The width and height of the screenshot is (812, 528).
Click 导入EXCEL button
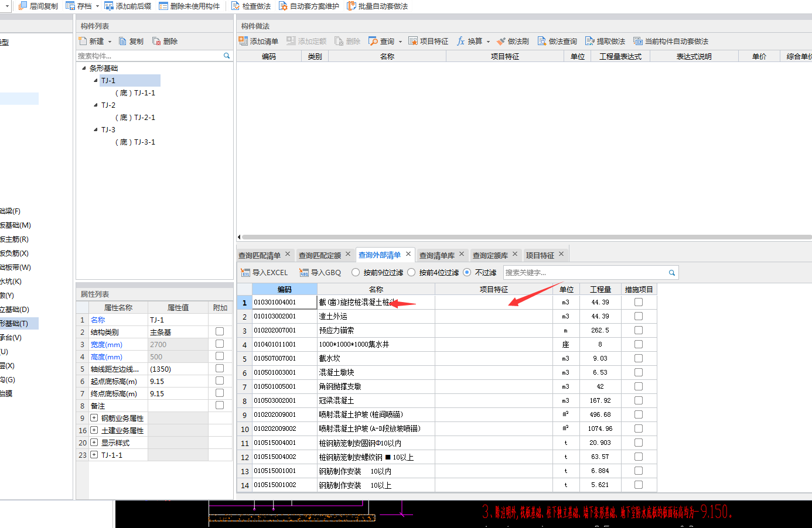pos(264,272)
